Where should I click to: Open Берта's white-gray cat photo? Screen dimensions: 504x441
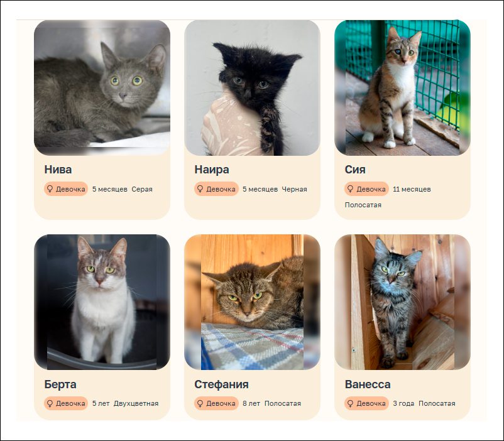pyautogui.click(x=102, y=302)
